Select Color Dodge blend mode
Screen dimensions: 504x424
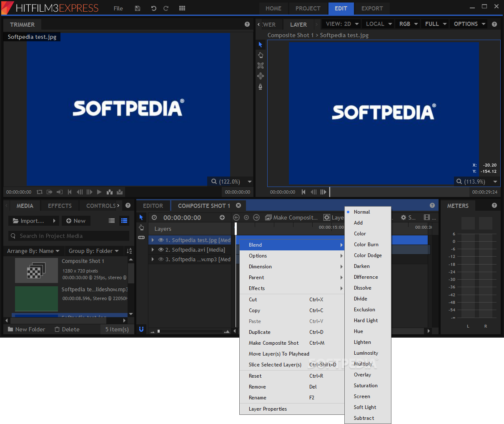(368, 255)
